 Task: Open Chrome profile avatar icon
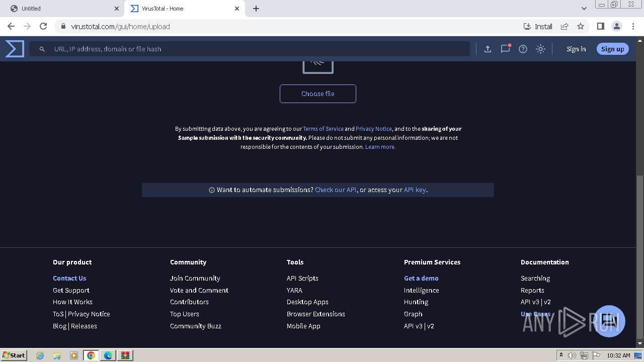point(616,26)
